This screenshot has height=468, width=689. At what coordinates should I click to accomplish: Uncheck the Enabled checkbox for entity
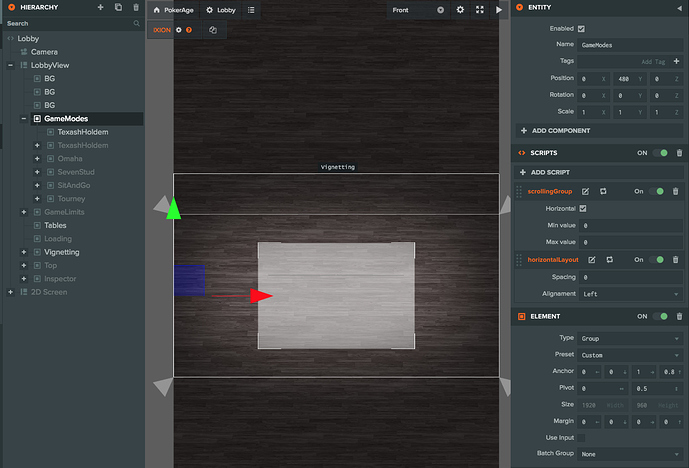pyautogui.click(x=582, y=29)
